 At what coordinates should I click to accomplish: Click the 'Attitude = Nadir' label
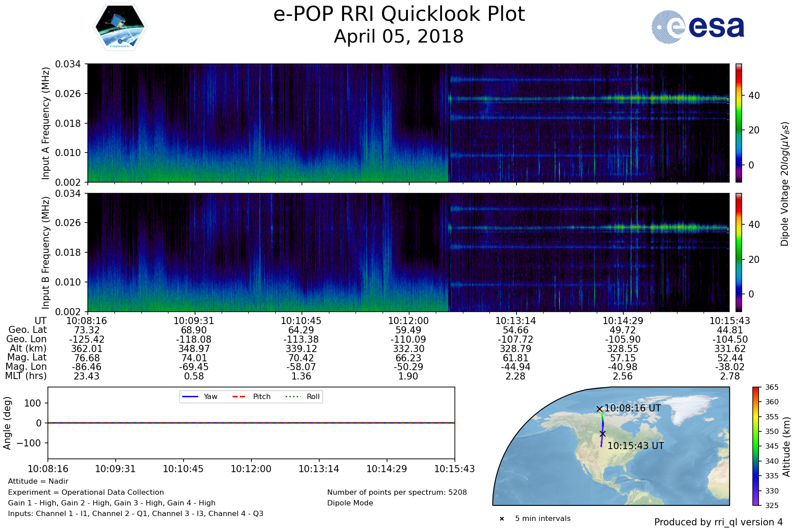[38, 481]
